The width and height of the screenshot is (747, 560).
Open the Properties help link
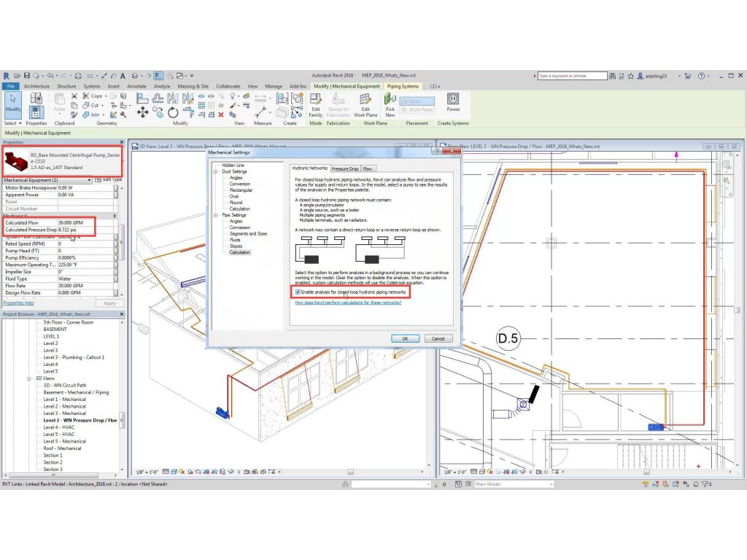[18, 303]
